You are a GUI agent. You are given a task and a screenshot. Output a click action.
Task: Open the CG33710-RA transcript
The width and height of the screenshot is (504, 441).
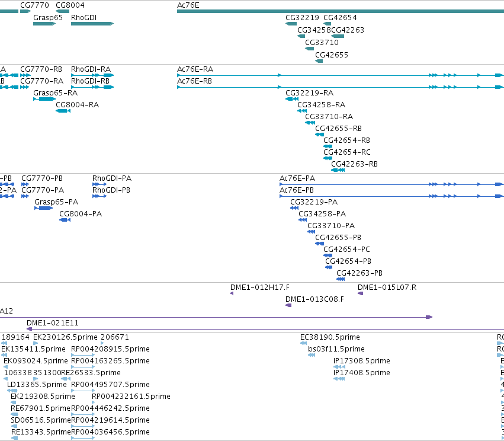click(x=329, y=116)
